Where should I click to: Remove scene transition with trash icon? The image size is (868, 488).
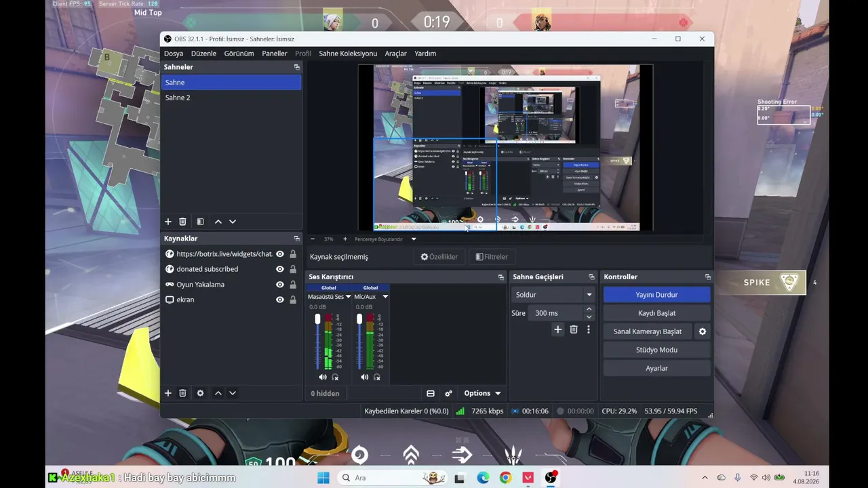click(x=574, y=329)
